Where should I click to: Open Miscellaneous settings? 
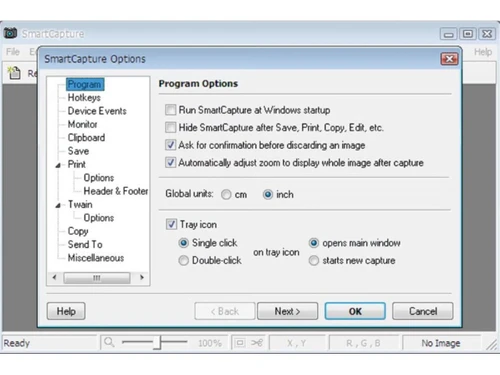click(96, 258)
